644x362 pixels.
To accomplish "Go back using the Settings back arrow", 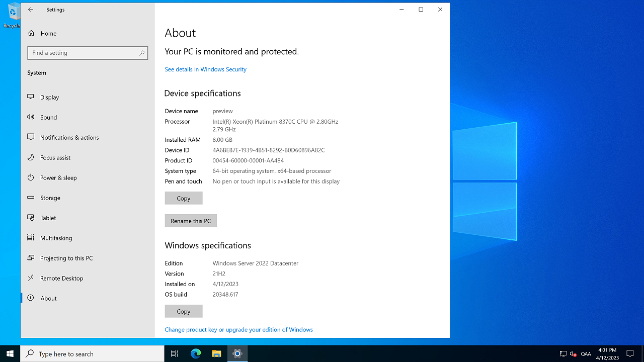I will [31, 10].
